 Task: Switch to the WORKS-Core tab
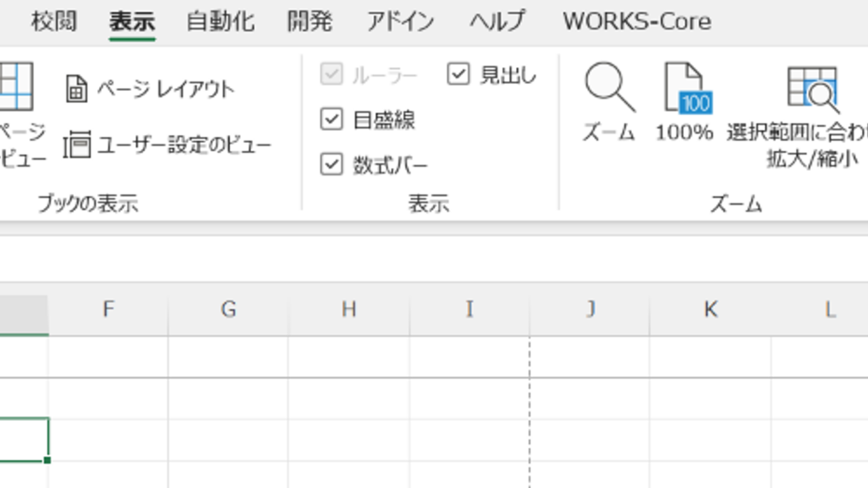636,22
